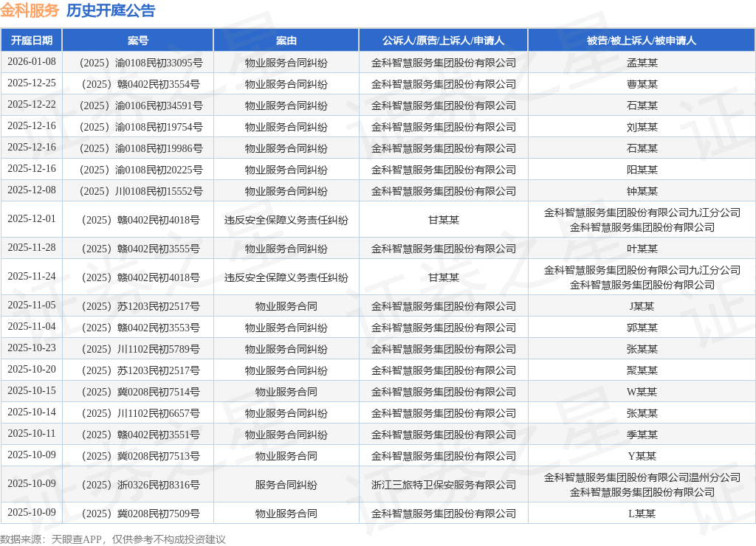The height and width of the screenshot is (546, 756).
Task: Click plaintiff 甘某某 in 2025-11-24 row
Action: click(x=444, y=277)
